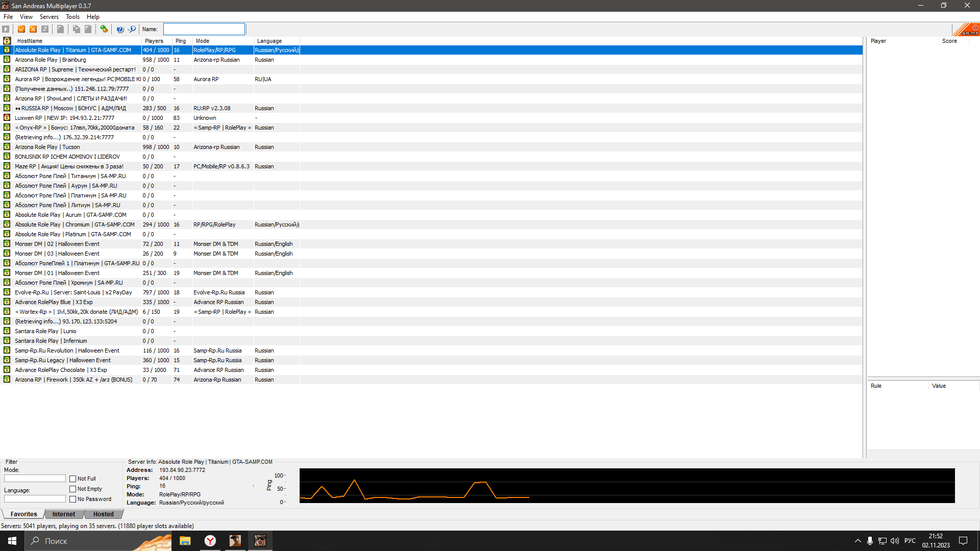Click the GTA San Andreas taskbar icon

235,541
